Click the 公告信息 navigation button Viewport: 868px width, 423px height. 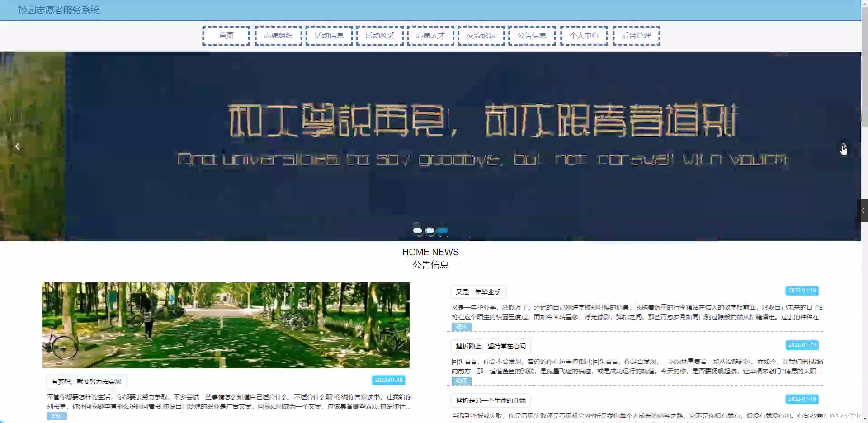532,35
